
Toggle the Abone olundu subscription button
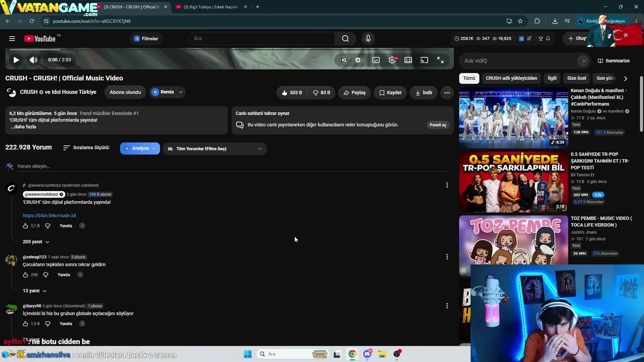pos(125,92)
